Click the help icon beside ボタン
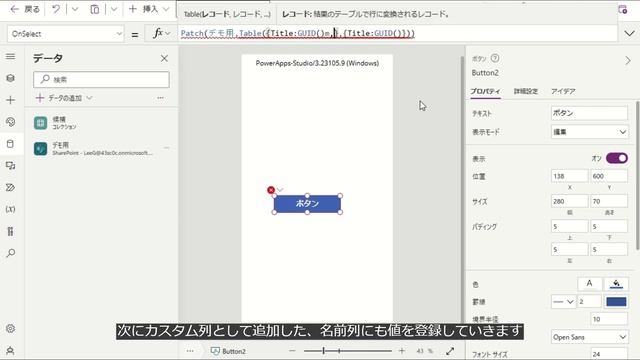 pos(495,58)
